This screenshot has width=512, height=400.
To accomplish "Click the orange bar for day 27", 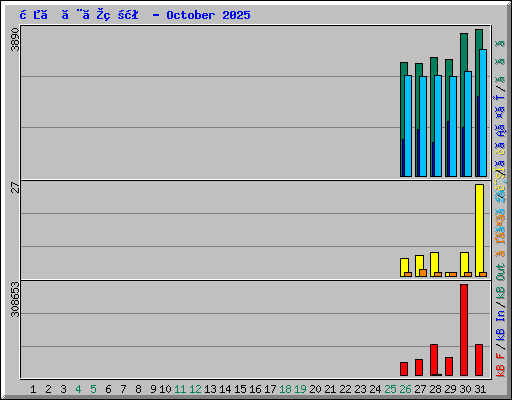I will (423, 273).
